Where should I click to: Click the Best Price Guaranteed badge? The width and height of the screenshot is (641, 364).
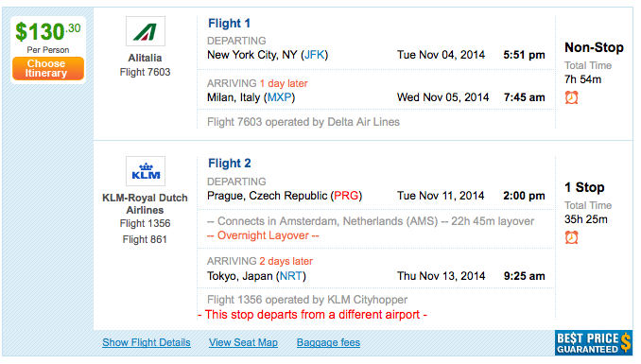tap(594, 343)
